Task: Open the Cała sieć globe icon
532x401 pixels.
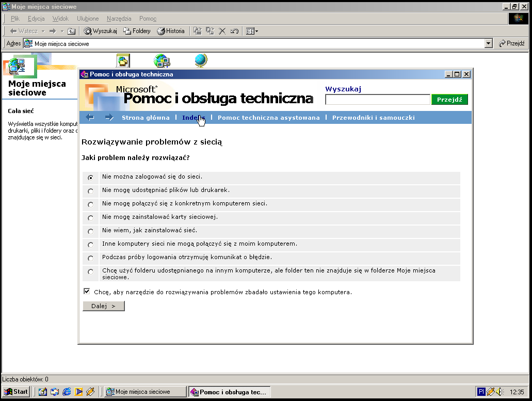Action: [201, 61]
